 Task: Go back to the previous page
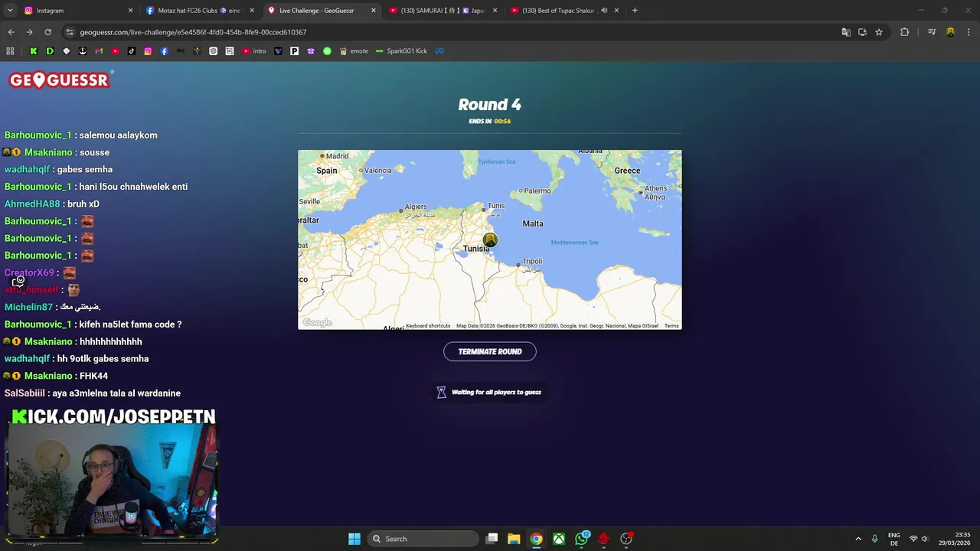coord(11,32)
